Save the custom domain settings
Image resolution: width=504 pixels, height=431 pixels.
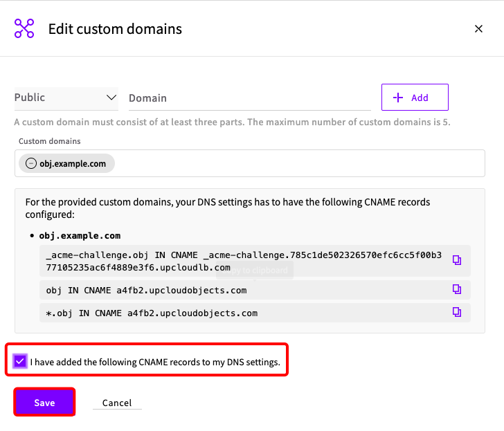click(44, 403)
